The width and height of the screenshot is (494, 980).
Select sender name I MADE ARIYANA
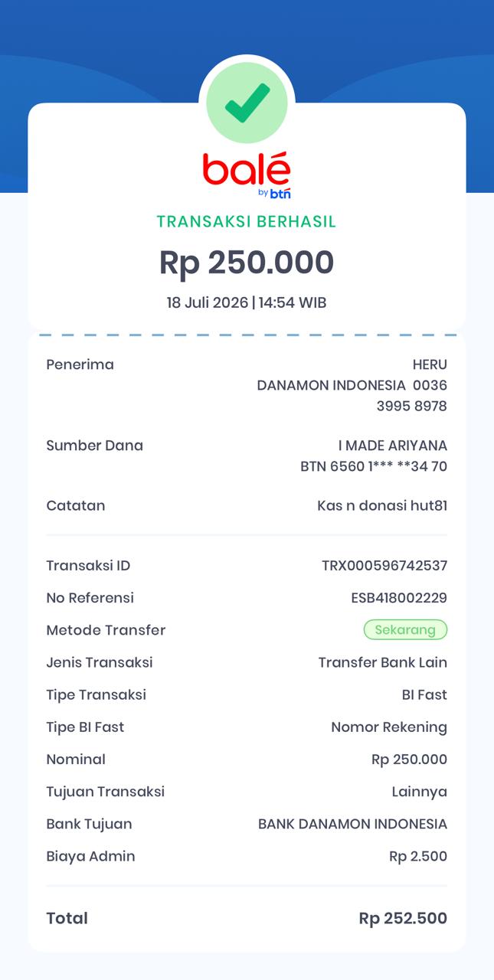click(x=393, y=446)
